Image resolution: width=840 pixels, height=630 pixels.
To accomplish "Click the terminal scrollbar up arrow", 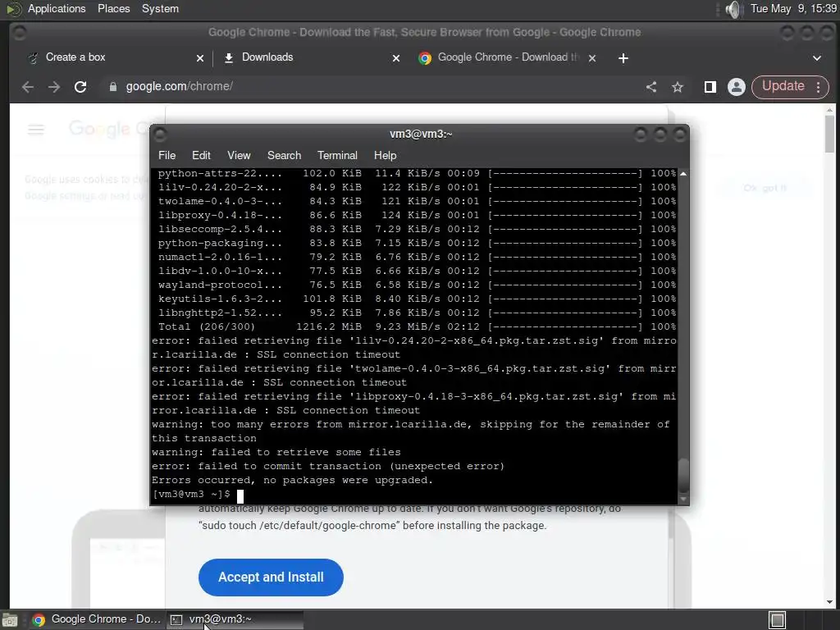I will (683, 174).
